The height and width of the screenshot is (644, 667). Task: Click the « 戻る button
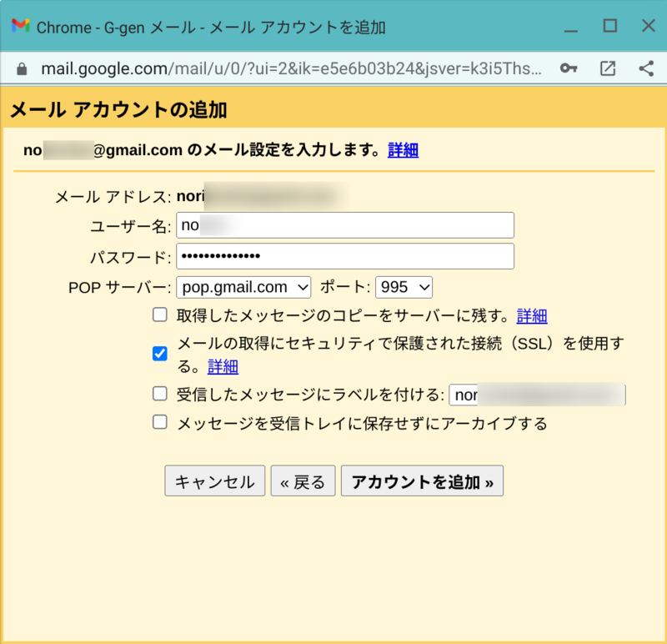click(x=303, y=481)
